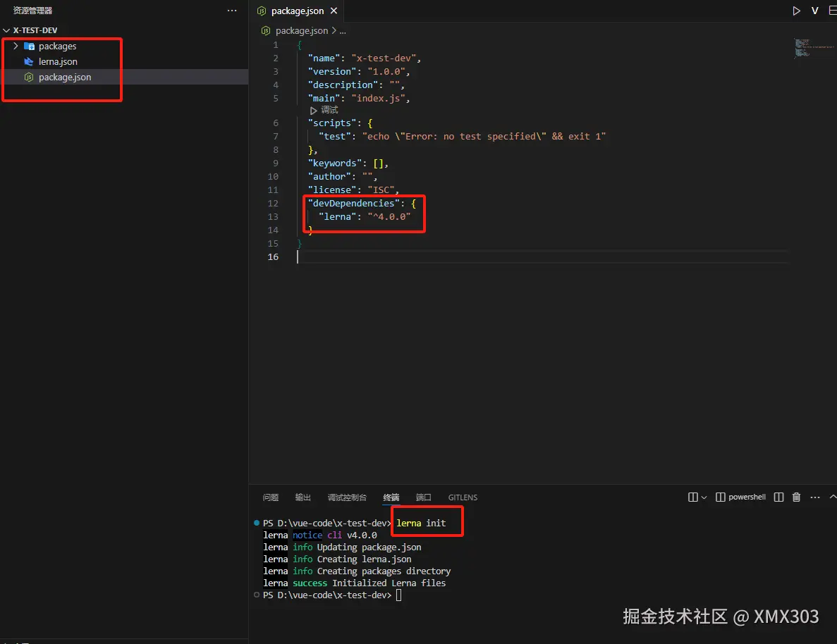Click the breadcrumb ellipsis after package.json
The image size is (837, 644).
(343, 31)
